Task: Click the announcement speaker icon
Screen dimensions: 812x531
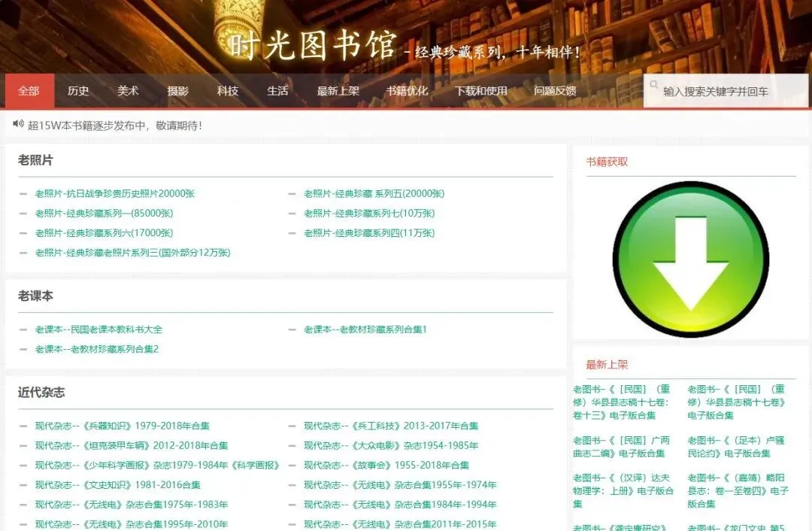Action: click(x=18, y=123)
